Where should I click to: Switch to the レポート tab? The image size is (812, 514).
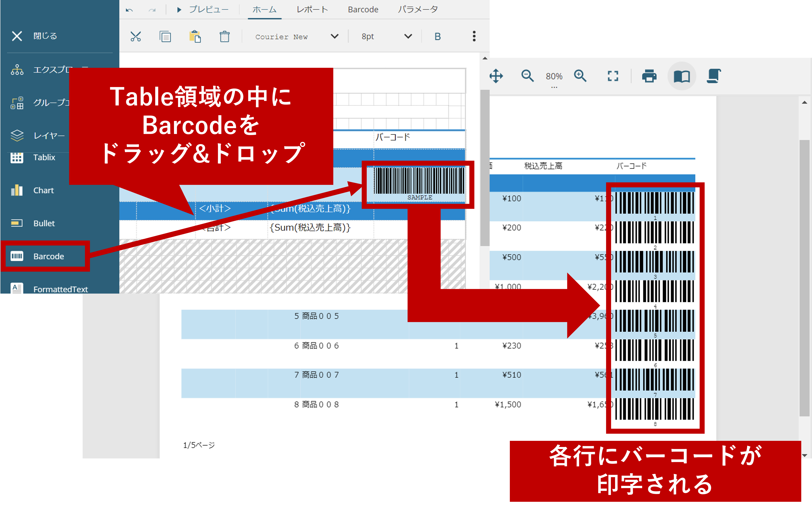312,9
